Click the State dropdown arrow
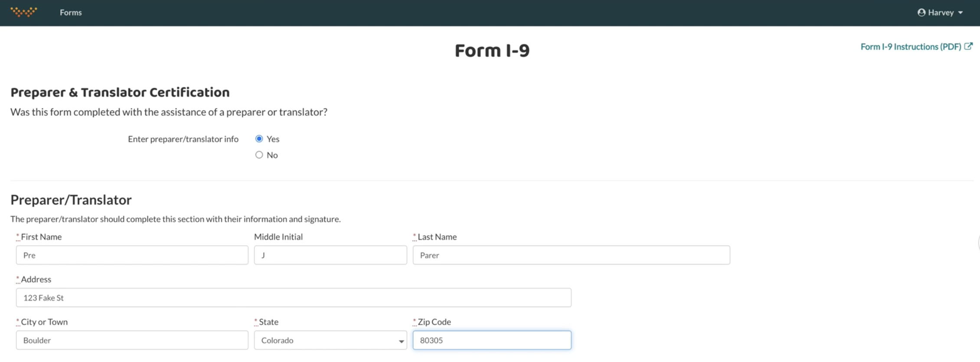Image resolution: width=980 pixels, height=362 pixels. coord(401,341)
